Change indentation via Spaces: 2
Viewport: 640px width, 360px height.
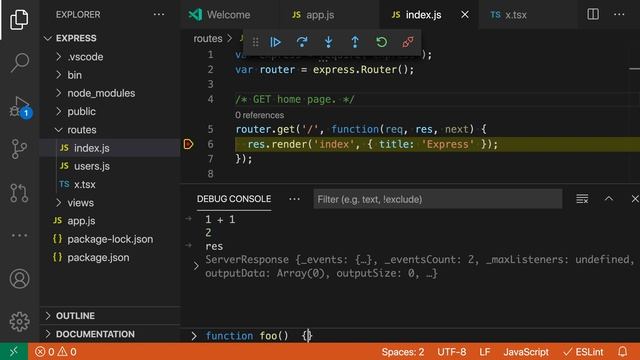403,351
